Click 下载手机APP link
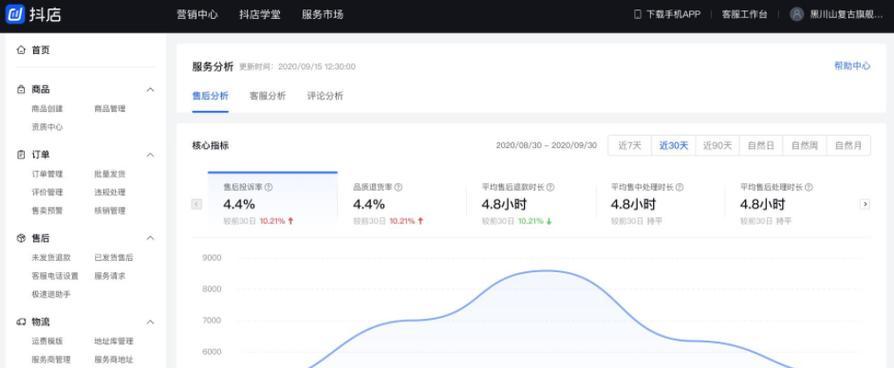Screen dimensions: 894x368 [x=673, y=14]
